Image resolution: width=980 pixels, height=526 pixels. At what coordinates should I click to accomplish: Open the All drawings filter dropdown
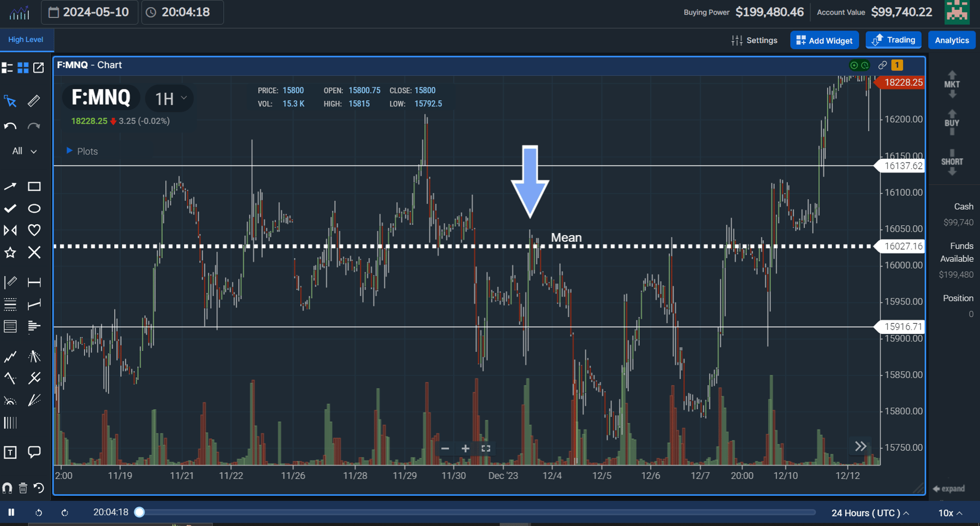coord(24,151)
